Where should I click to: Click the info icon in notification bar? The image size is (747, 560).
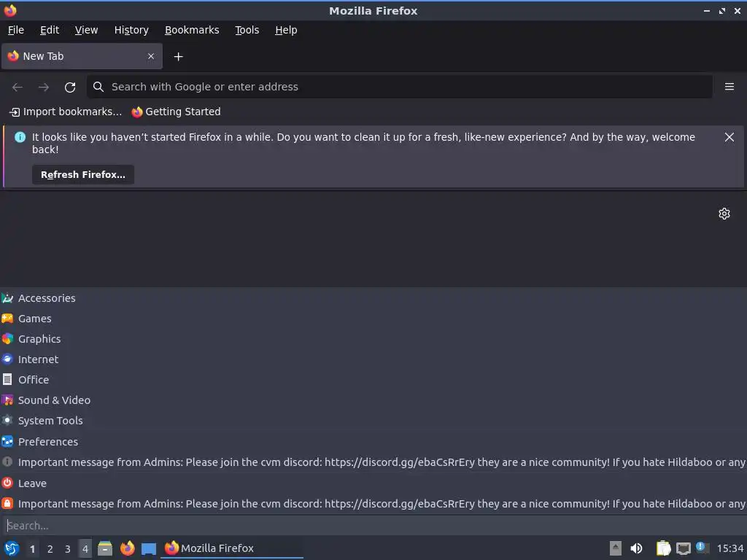click(20, 137)
